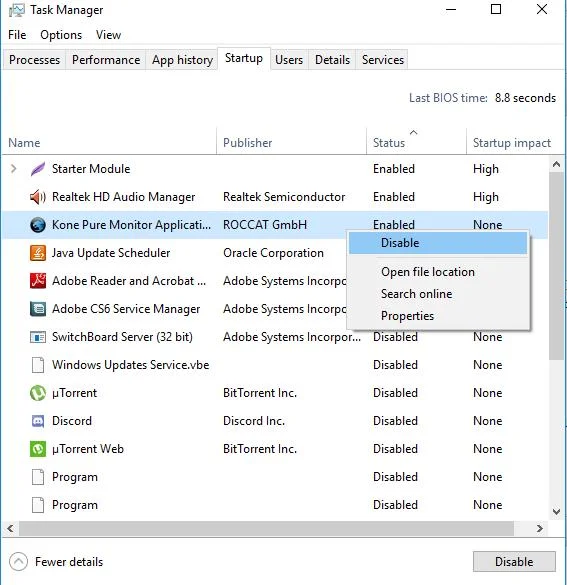Choose Search online in context menu
The width and height of the screenshot is (567, 585).
click(x=438, y=294)
